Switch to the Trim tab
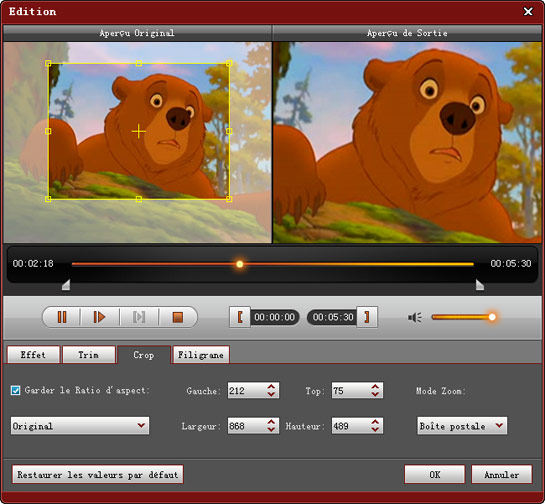 point(89,355)
